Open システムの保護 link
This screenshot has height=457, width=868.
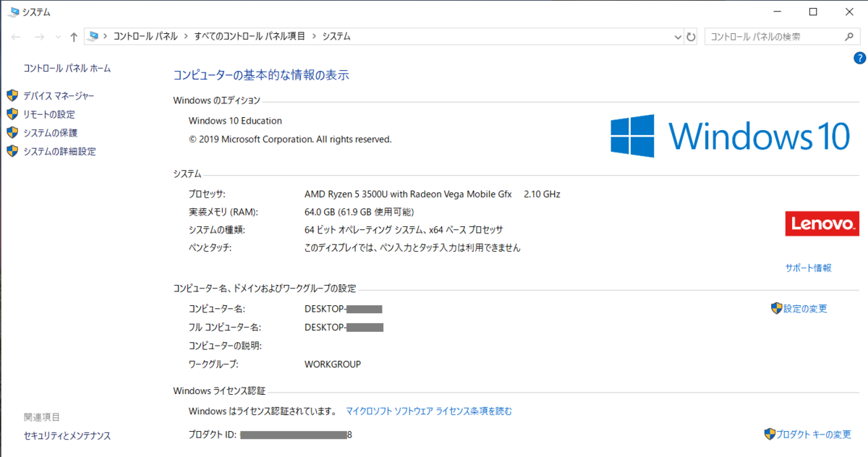point(50,133)
